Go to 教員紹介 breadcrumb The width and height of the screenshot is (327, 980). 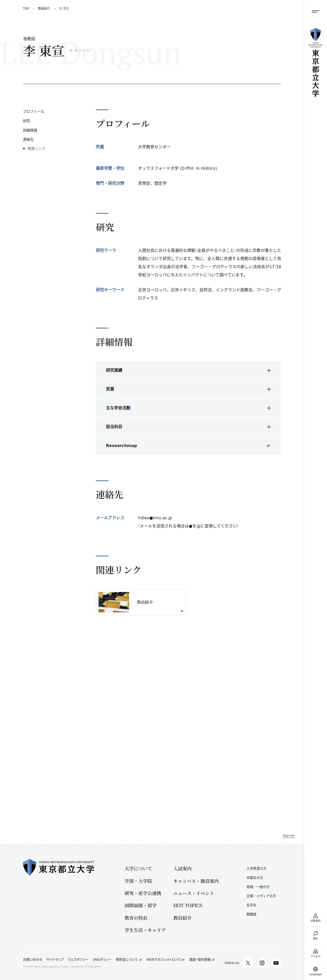click(44, 8)
